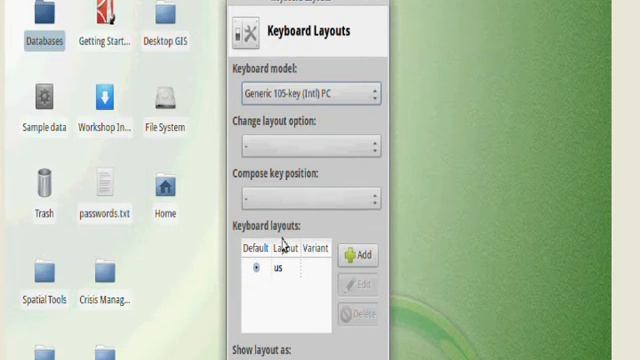Click the Add layout button
This screenshot has height=360, width=640.
point(358,255)
